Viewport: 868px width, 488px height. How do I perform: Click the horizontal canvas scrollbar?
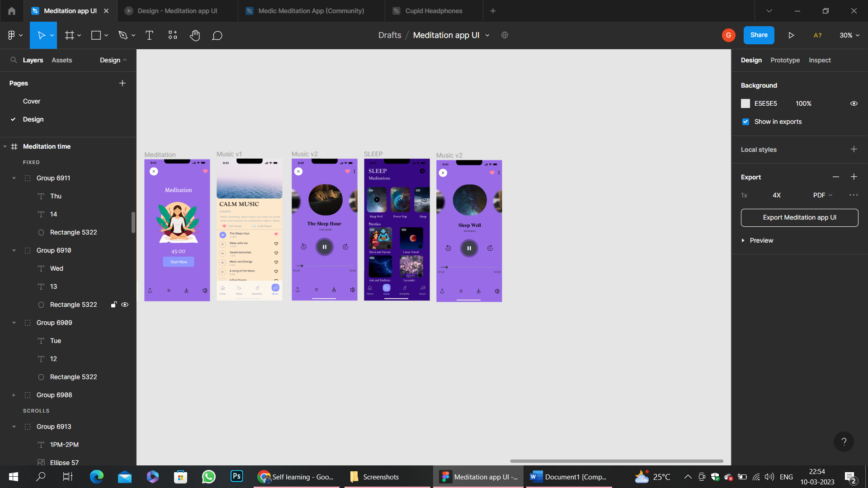(617, 461)
